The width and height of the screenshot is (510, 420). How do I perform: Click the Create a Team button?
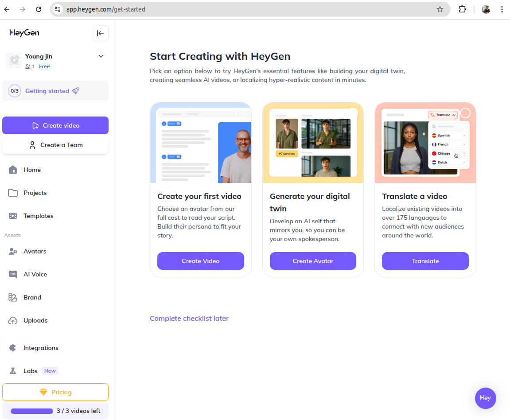(55, 145)
